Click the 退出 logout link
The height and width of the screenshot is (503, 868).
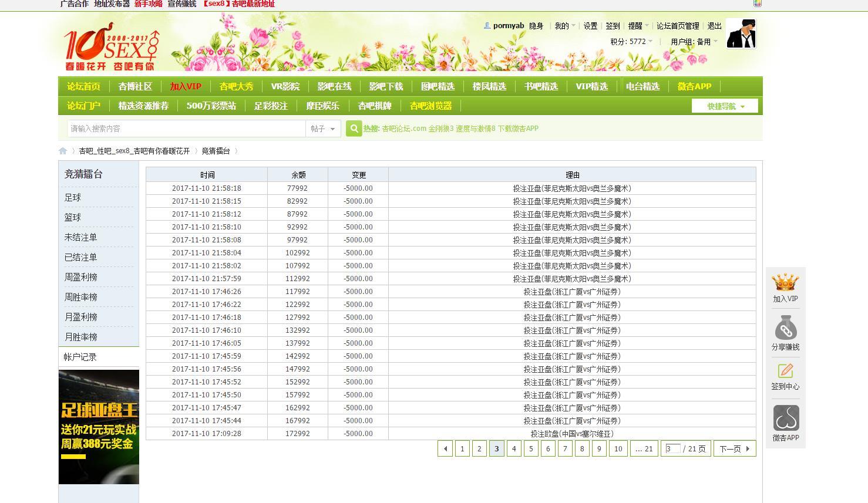pyautogui.click(x=714, y=26)
